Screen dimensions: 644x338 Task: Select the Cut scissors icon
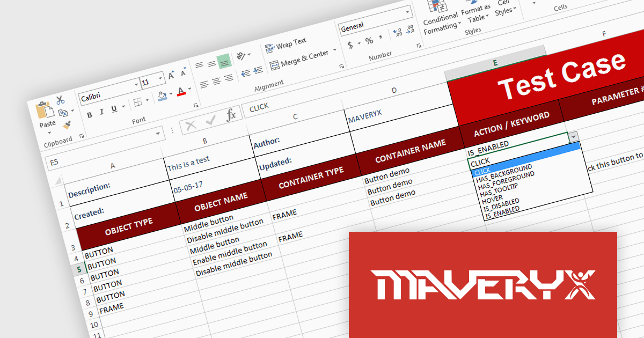tap(60, 100)
